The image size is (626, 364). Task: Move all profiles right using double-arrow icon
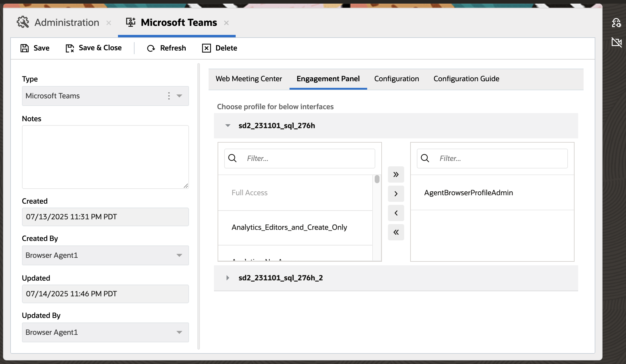396,174
